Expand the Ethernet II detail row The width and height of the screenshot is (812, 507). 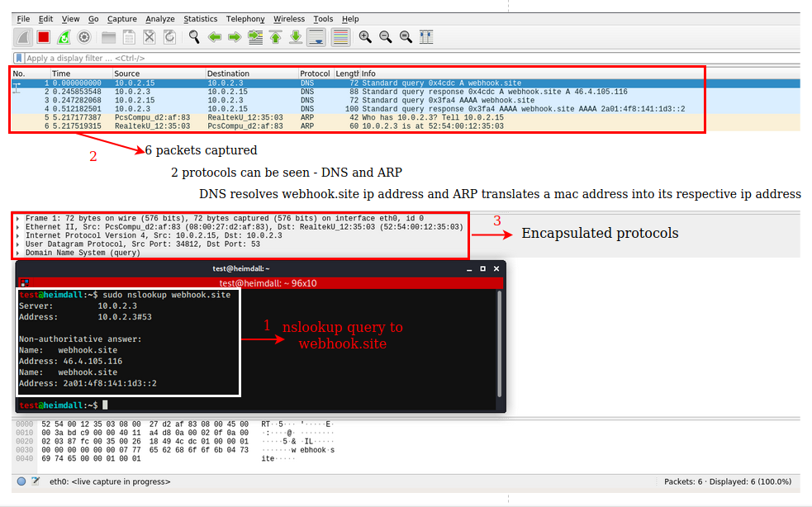pos(19,225)
